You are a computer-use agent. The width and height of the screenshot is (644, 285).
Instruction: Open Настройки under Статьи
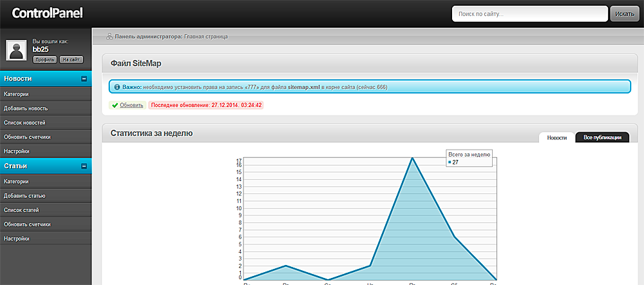tap(46, 239)
